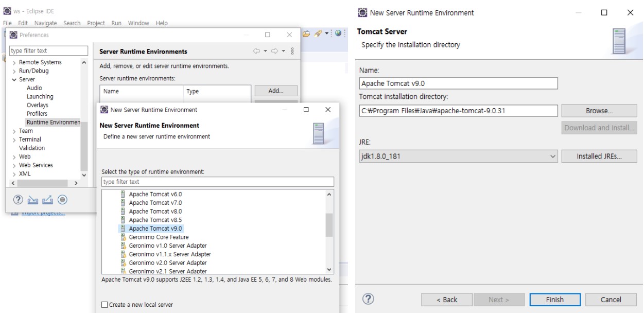Click Browse... for Tomcat installation directory
The height and width of the screenshot is (313, 644).
coord(599,111)
